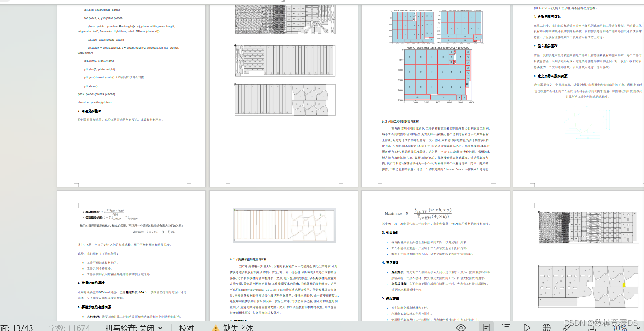Screen dimensions: 644x331
Task: Start reading mode play icon
Action: [x=527, y=328]
